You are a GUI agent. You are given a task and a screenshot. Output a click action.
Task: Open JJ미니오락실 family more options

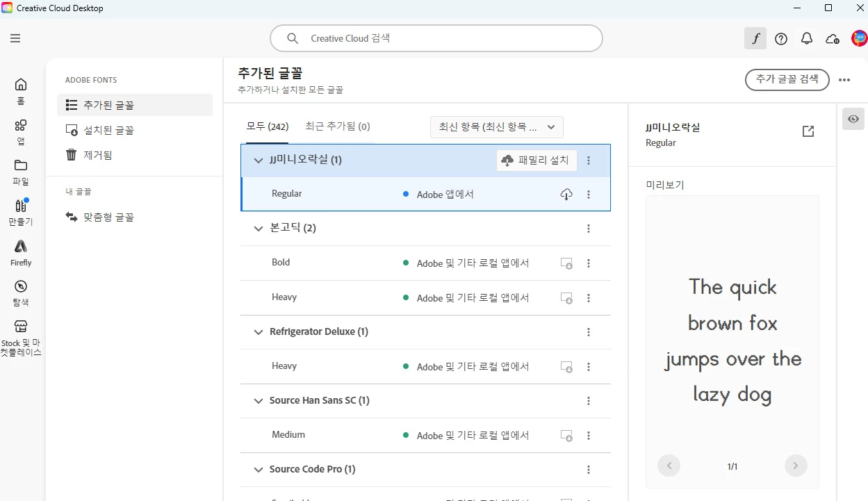tap(589, 161)
